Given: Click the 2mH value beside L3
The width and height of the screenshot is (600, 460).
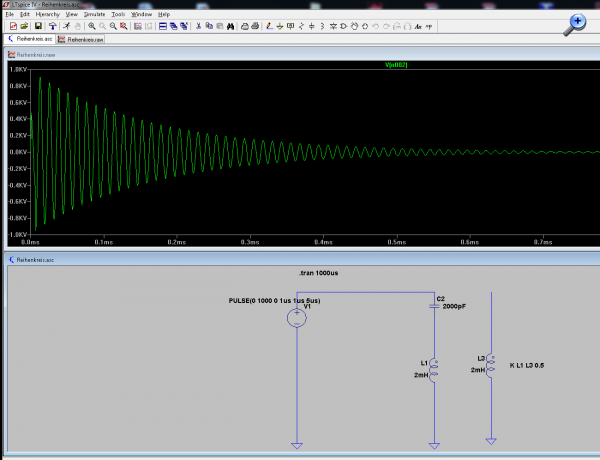Looking at the screenshot, I should (478, 370).
